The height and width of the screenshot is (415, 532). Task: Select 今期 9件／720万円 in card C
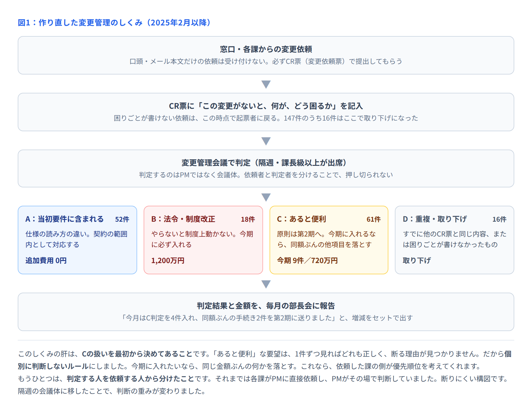click(307, 260)
